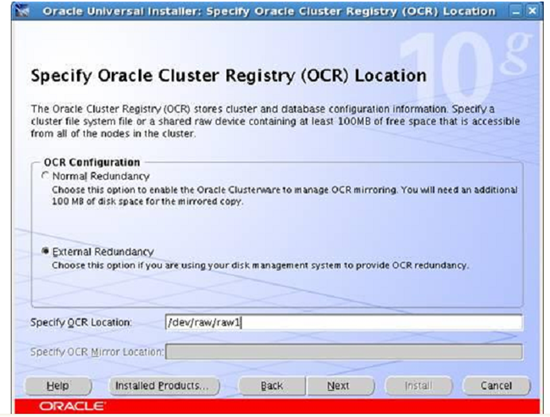Click the Normal Redundancy option label text
Viewport: 550px width, 417px height.
101,176
